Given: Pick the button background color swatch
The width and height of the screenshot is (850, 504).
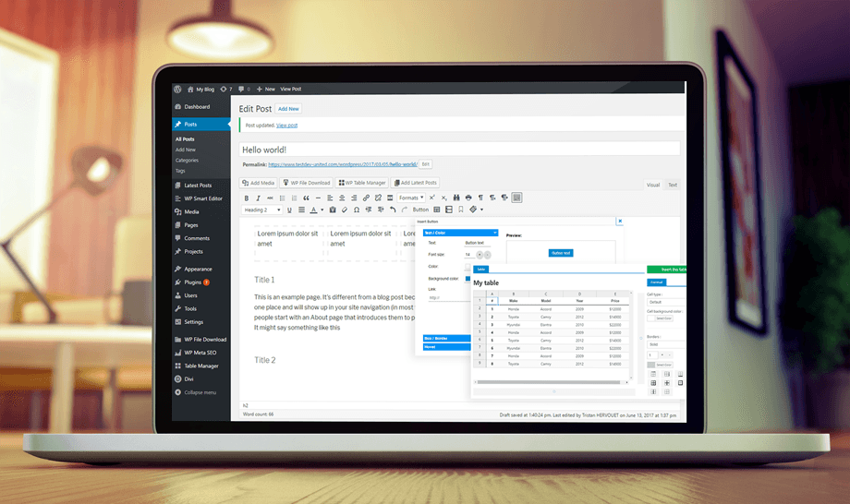Looking at the screenshot, I should coord(467,278).
